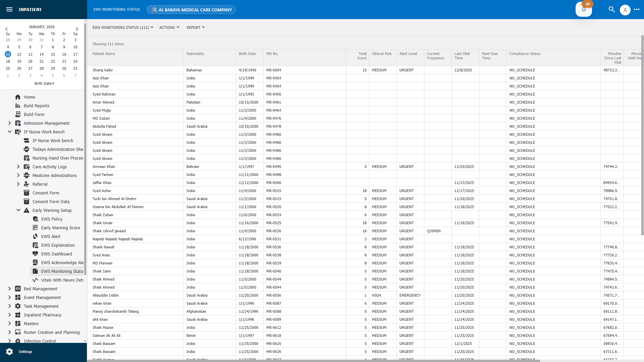Click the search magnifier icon
Screen dimensions: 644x362
tap(611, 10)
